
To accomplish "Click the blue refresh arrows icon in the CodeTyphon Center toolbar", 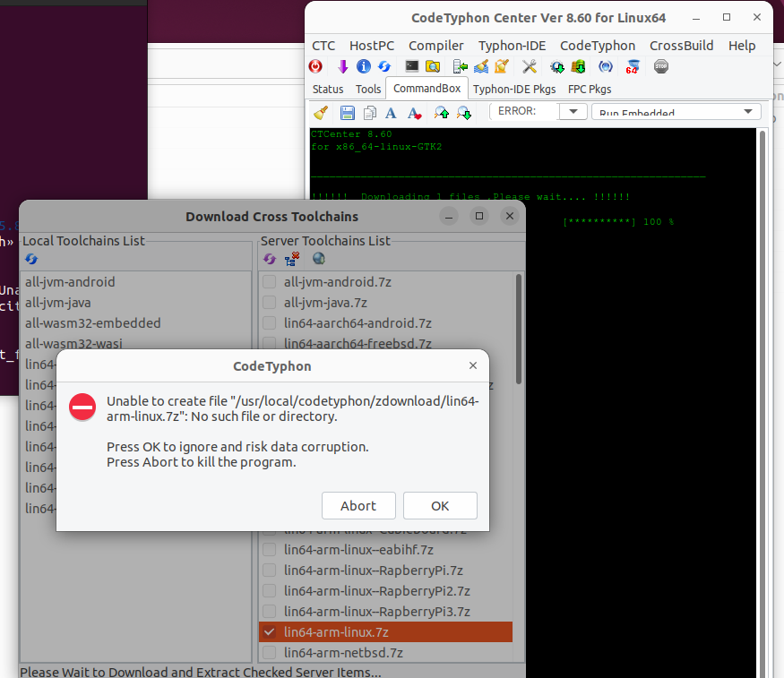I will coord(384,66).
